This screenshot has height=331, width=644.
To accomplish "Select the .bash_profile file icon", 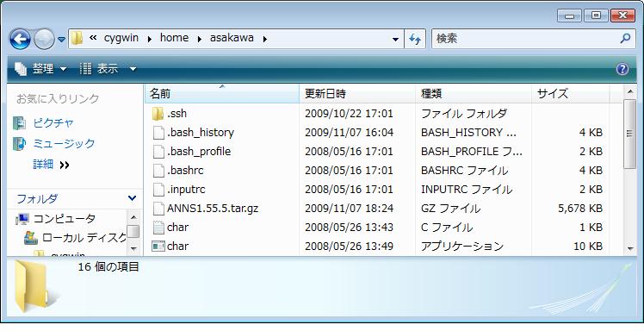I will tap(158, 152).
